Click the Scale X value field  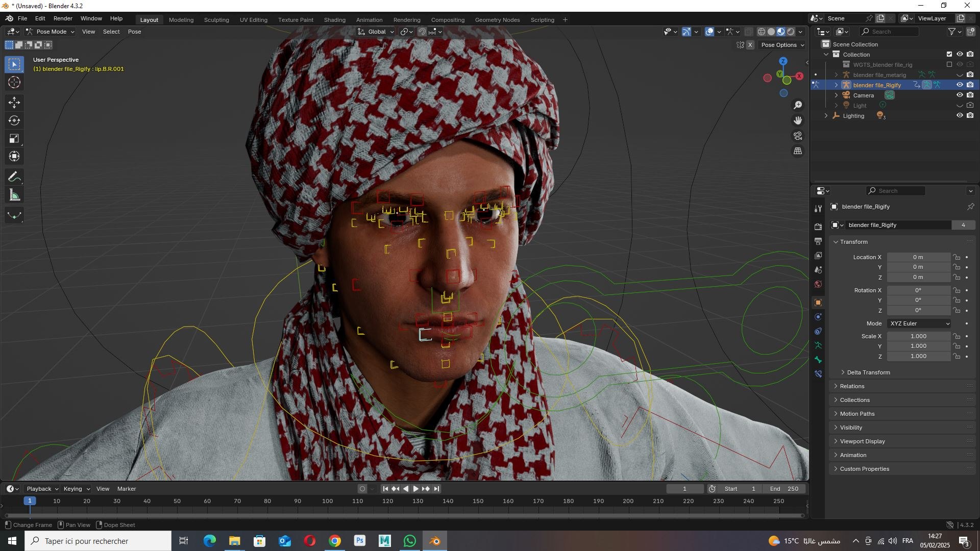coord(918,336)
